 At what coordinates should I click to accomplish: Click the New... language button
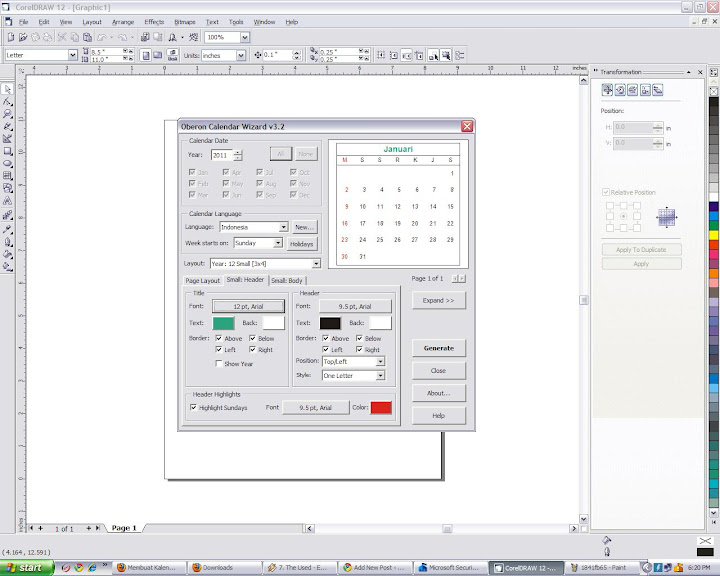pos(304,227)
